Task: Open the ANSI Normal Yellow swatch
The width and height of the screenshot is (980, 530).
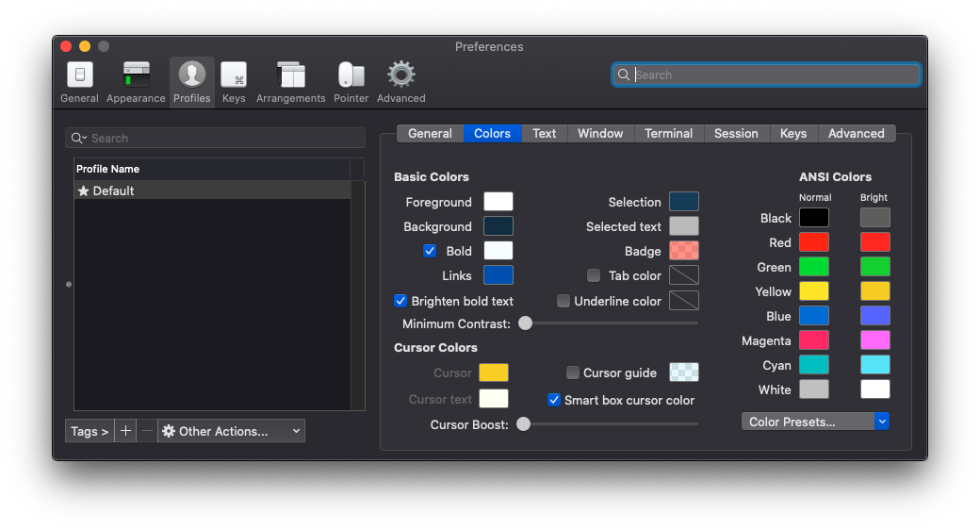Action: 814,291
